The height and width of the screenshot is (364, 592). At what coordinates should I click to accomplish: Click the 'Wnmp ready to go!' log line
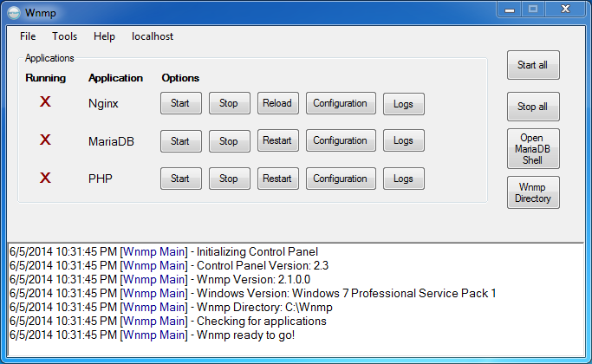point(153,335)
